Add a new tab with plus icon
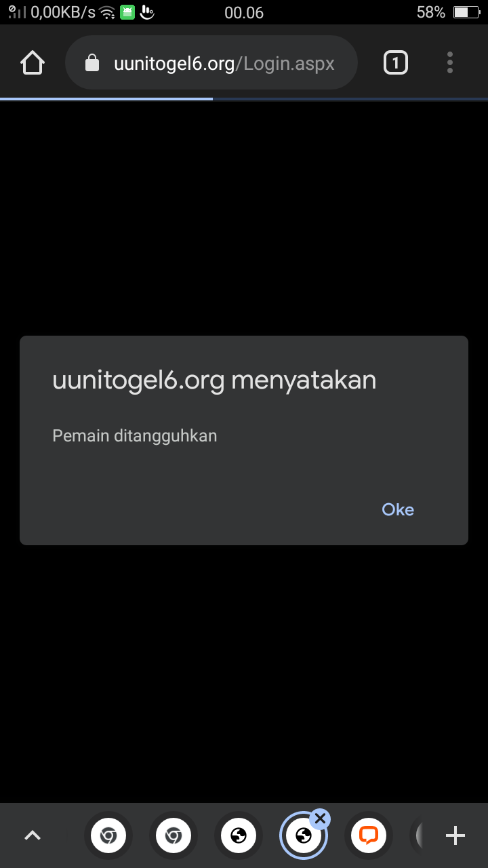This screenshot has width=488, height=868. pos(455,835)
